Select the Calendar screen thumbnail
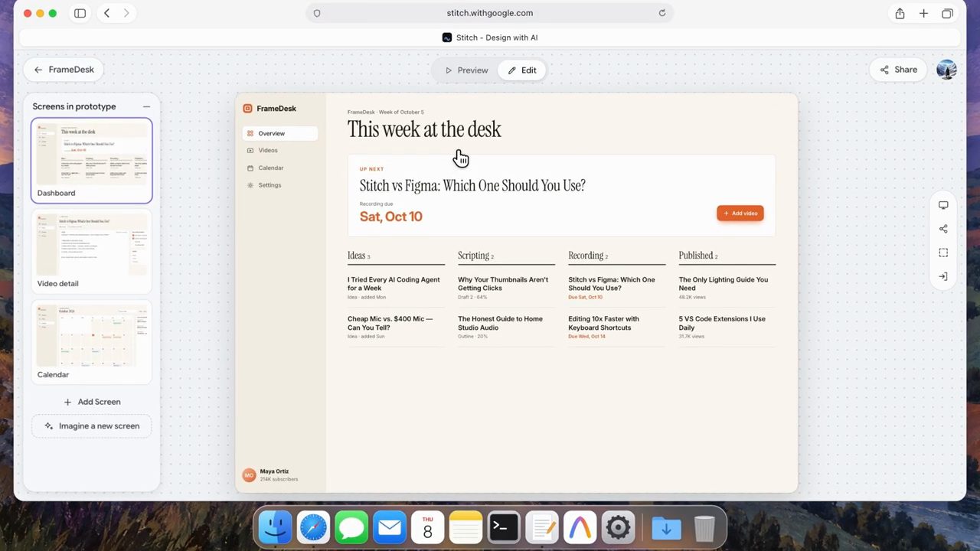This screenshot has width=980, height=551. (92, 342)
